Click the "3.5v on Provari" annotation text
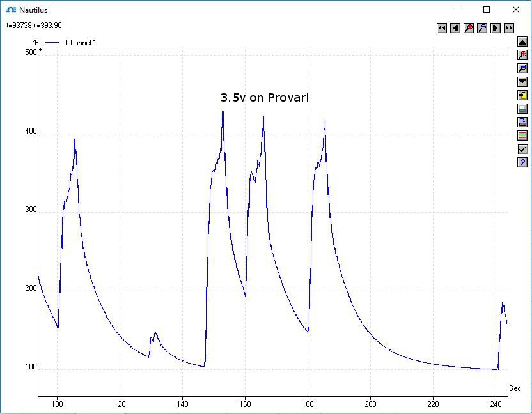The image size is (532, 414). [x=265, y=98]
